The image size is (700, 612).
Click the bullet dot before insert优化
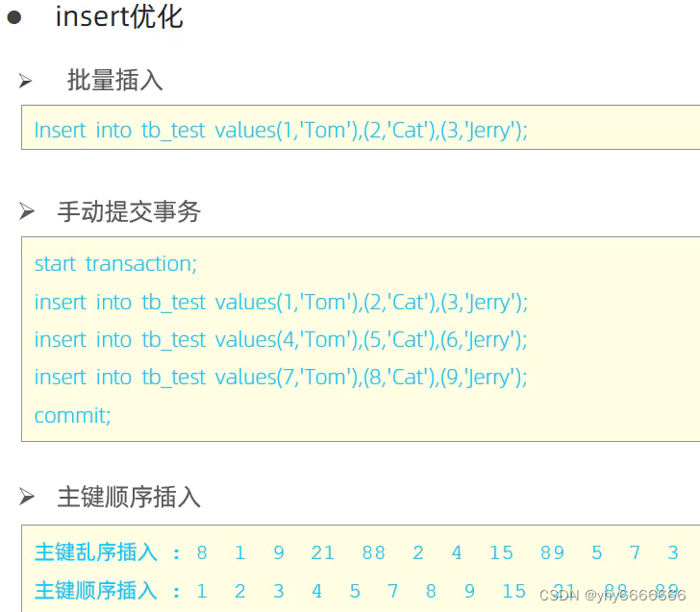point(14,17)
